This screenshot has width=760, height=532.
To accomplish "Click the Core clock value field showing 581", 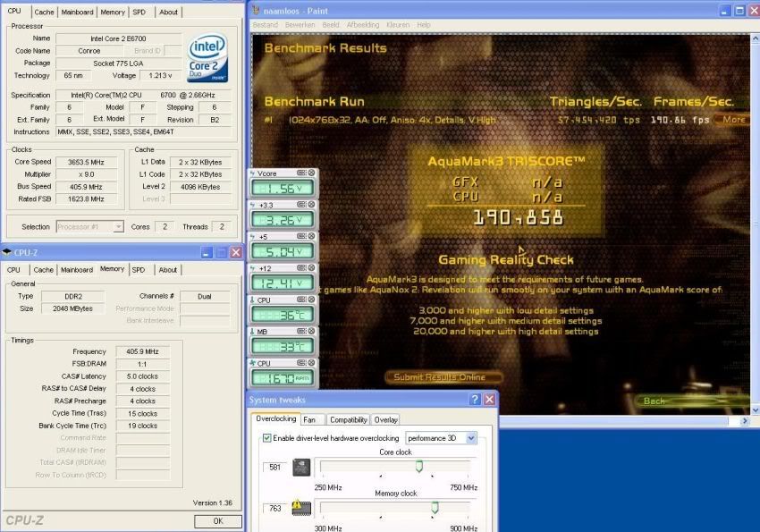I will (274, 467).
